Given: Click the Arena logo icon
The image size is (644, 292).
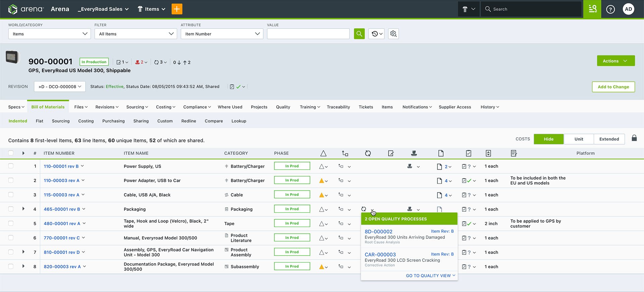Looking at the screenshot, I should (x=13, y=9).
